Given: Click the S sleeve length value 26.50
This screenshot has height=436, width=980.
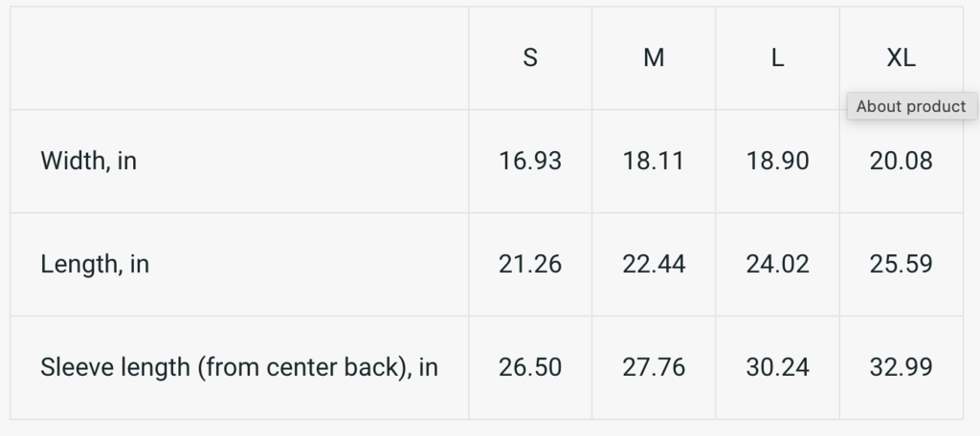Looking at the screenshot, I should click(530, 367).
